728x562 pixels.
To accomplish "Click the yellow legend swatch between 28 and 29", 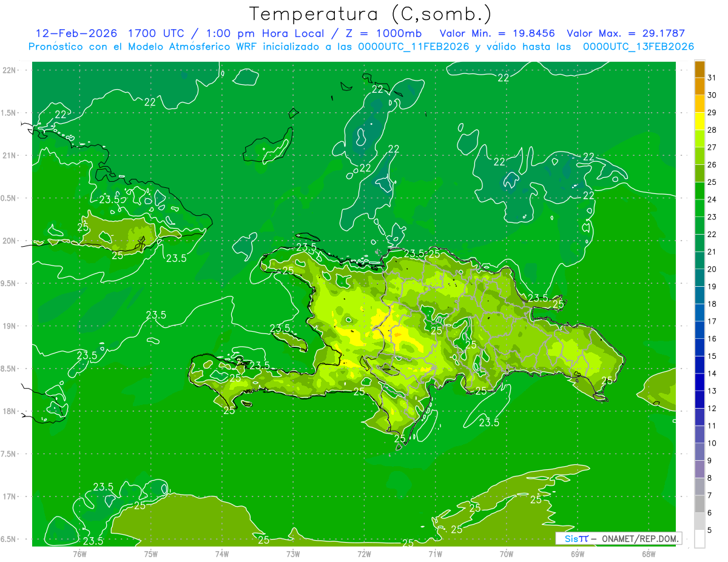I will 699,121.
